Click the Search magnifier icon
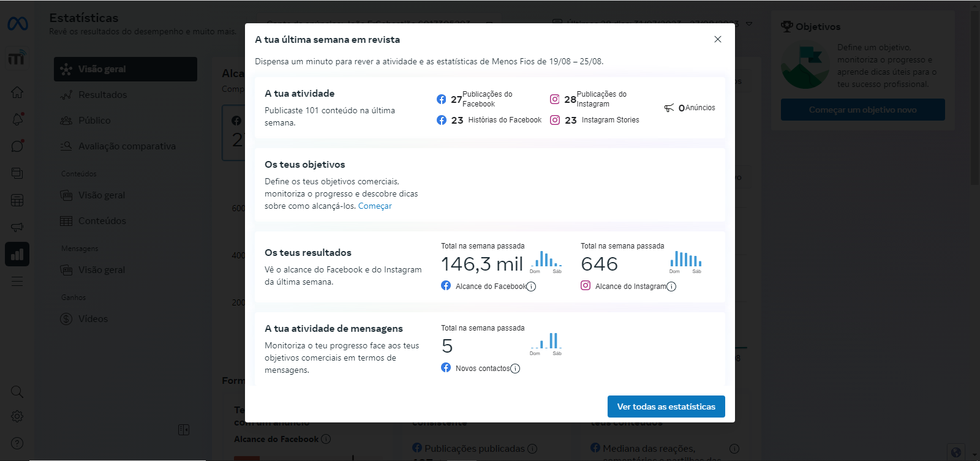 (x=17, y=392)
